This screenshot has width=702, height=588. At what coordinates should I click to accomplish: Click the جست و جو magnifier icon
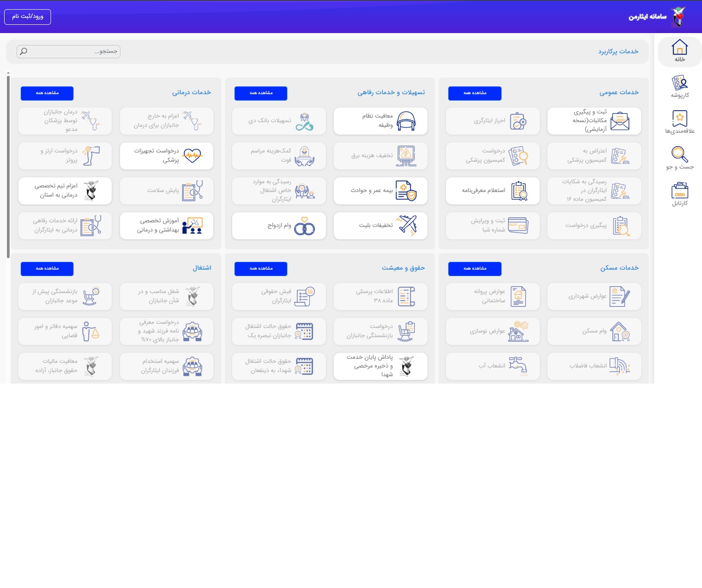click(679, 155)
